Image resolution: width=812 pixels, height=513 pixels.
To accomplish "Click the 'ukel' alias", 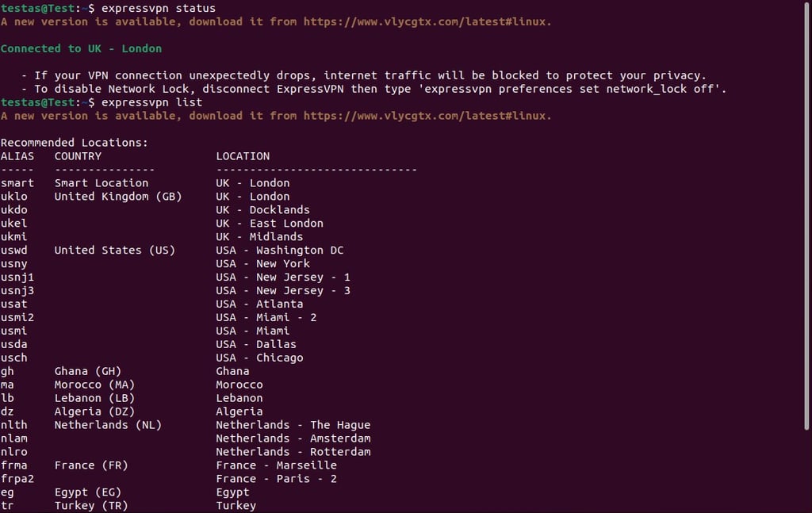I will click(14, 224).
